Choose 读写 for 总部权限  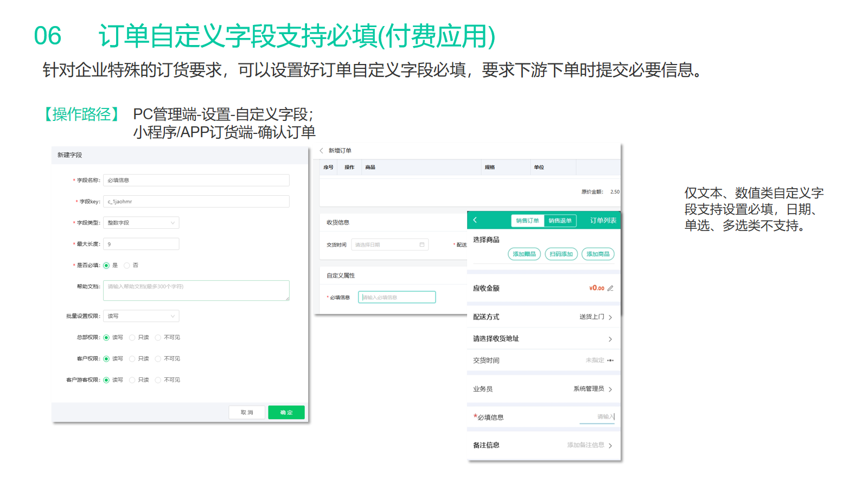click(x=107, y=338)
